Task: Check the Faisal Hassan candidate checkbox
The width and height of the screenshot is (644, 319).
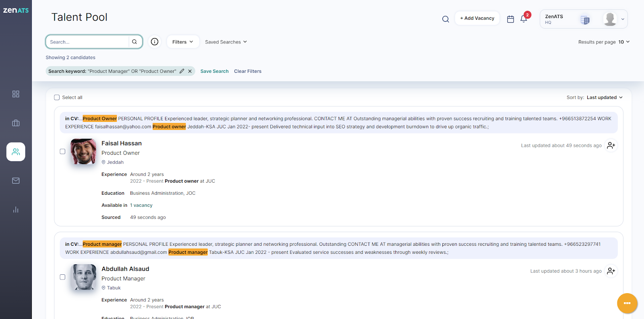Action: point(62,151)
